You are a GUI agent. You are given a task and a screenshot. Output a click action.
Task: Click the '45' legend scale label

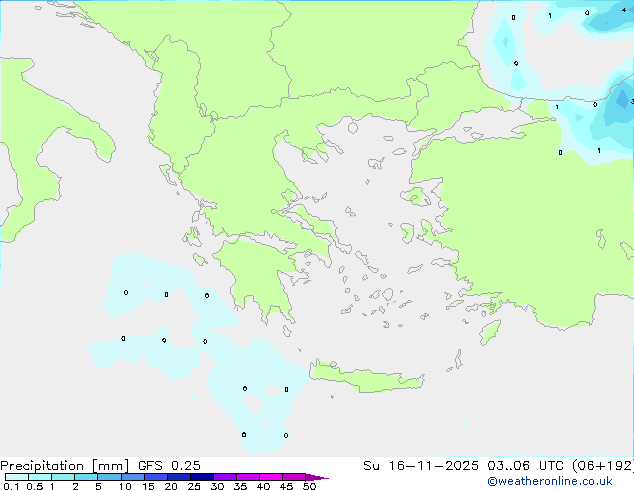coord(286,486)
